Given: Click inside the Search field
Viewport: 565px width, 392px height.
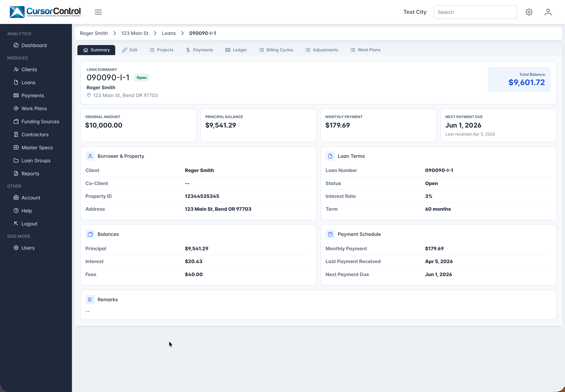Looking at the screenshot, I should [x=475, y=12].
